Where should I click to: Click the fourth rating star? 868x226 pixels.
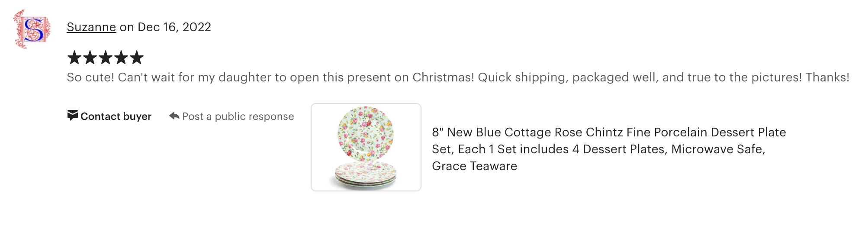[x=121, y=57]
